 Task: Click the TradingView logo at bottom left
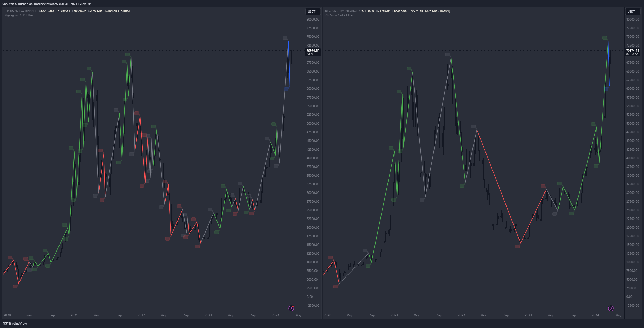[15, 323]
